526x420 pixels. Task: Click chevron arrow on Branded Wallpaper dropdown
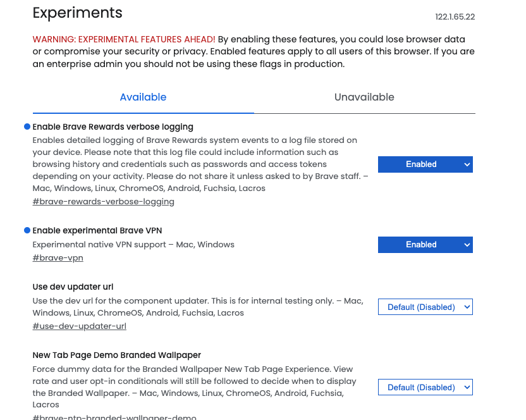467,387
